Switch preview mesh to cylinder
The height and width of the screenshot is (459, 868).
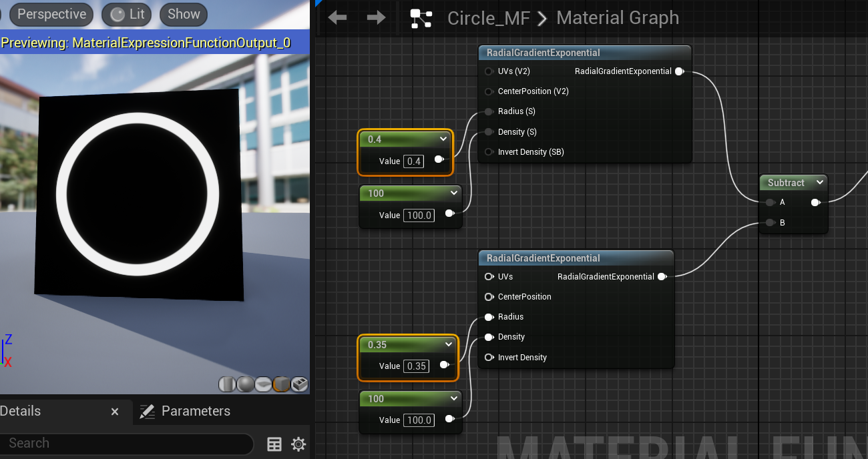pyautogui.click(x=228, y=384)
